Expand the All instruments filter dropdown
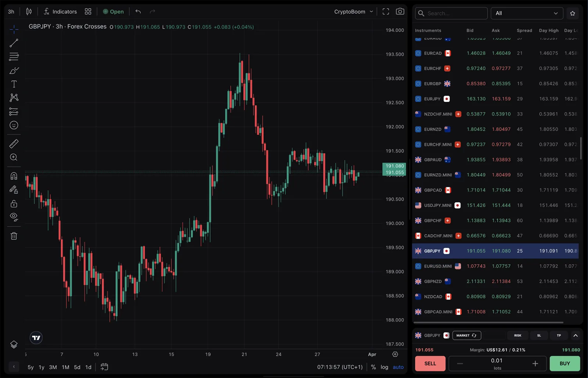This screenshot has height=378, width=588. click(527, 13)
